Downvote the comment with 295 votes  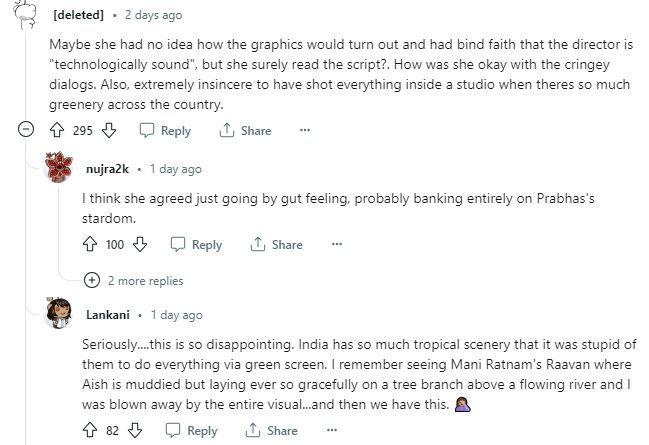[x=110, y=130]
